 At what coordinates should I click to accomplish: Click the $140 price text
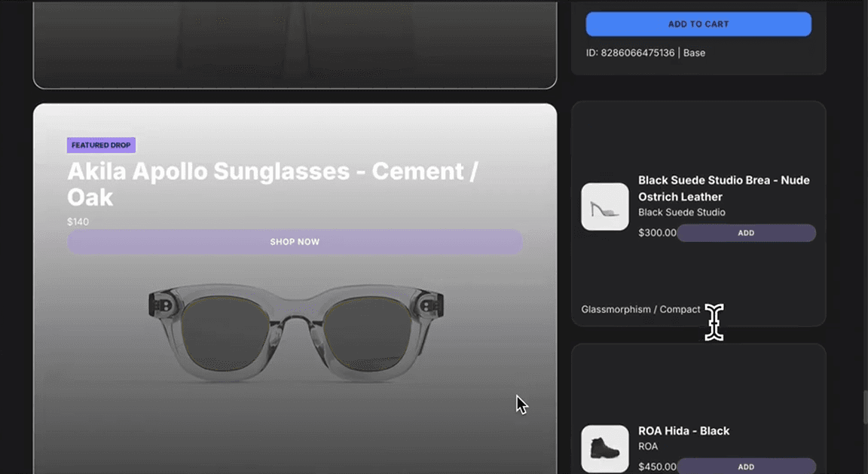[x=78, y=222]
